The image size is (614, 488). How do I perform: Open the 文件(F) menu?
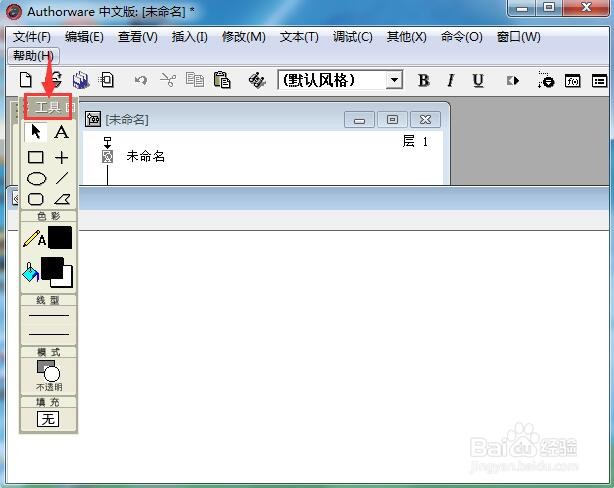coord(32,37)
